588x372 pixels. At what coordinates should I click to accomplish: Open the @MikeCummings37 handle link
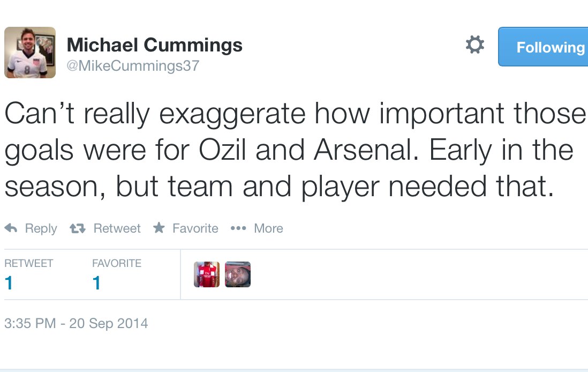[x=133, y=66]
